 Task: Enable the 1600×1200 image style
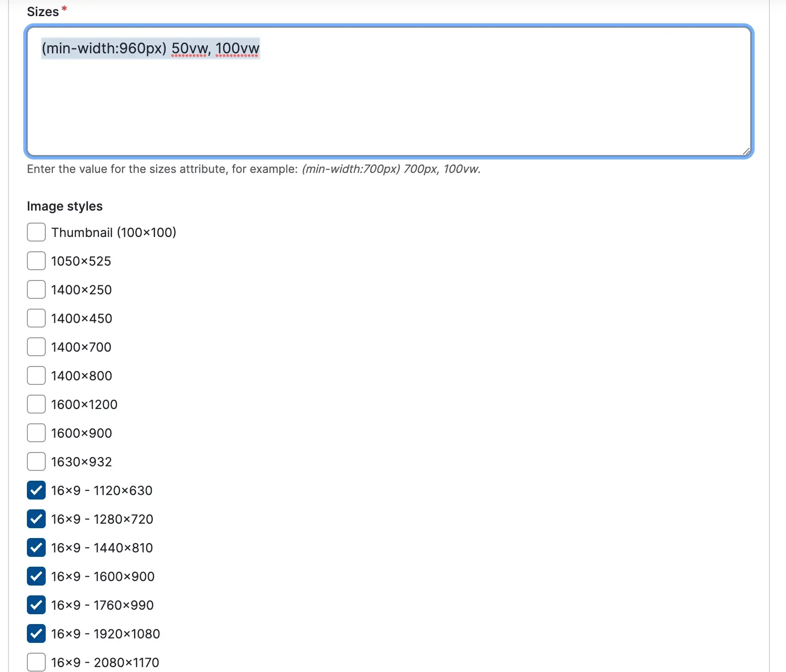click(36, 404)
